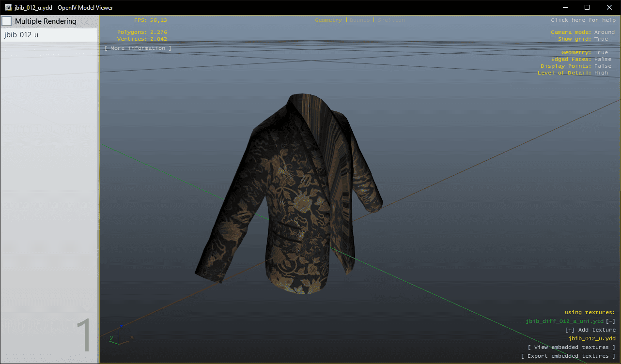Switch to the Sounds tab
Viewport: 621px width, 364px height.
pos(359,20)
